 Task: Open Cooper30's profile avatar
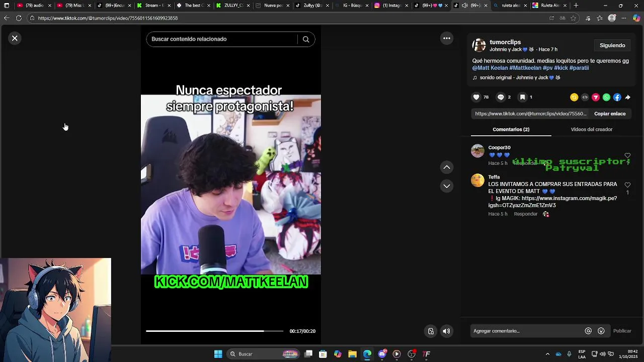477,151
